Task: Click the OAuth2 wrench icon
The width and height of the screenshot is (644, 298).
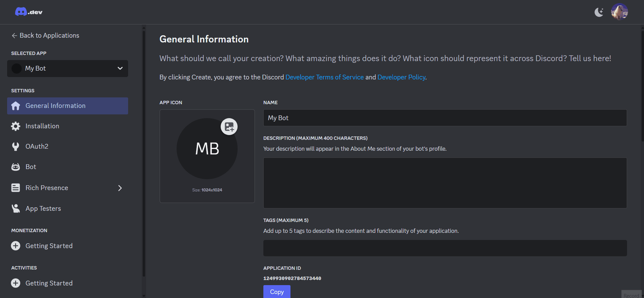Action: pos(16,147)
